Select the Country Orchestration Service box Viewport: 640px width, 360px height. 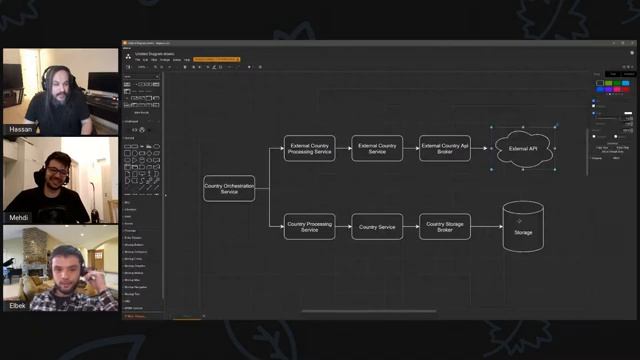(x=229, y=189)
